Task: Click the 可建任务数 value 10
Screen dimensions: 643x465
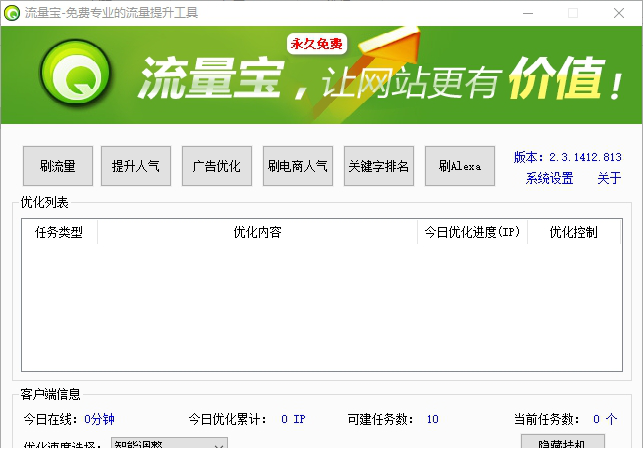Action: tap(433, 419)
